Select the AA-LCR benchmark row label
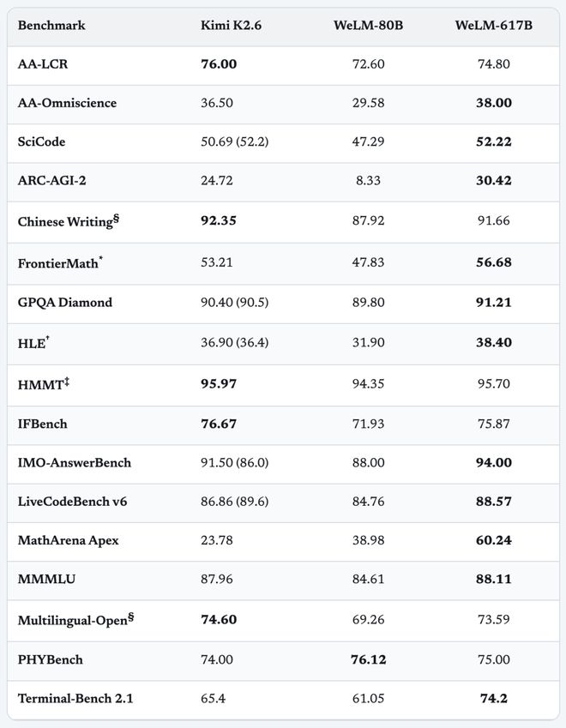The image size is (566, 728). coord(43,64)
